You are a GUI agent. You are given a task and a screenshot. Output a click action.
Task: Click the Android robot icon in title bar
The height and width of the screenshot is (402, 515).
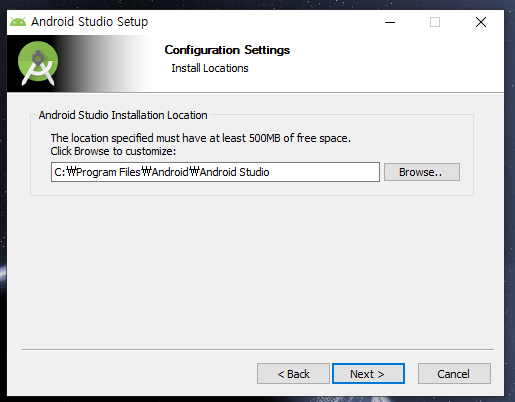coord(18,22)
